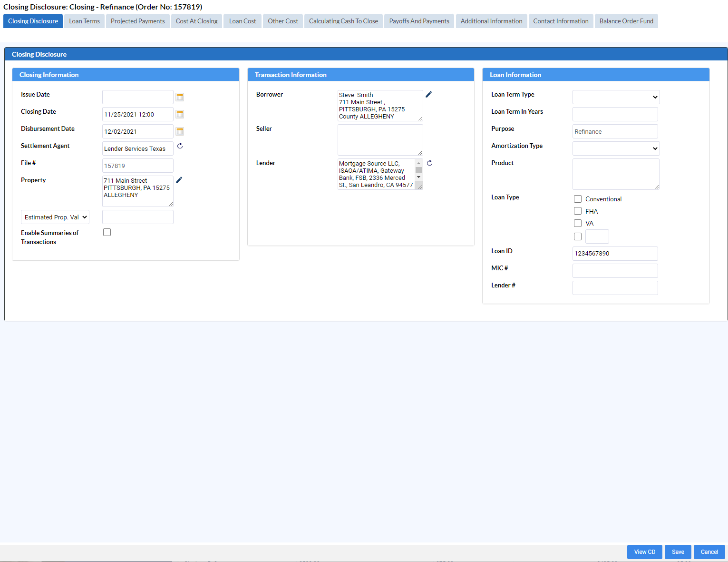The image size is (728, 562).
Task: Click the Purpose field showing Refinance
Action: coord(615,131)
